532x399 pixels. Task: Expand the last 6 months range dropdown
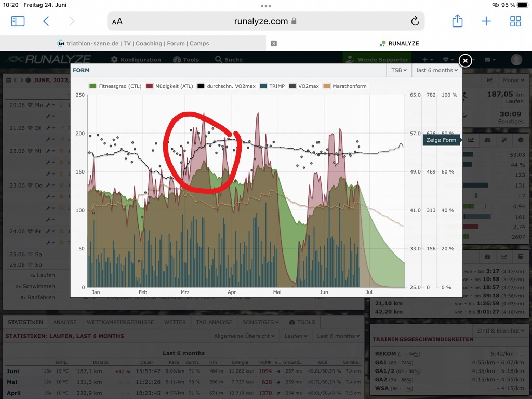pyautogui.click(x=437, y=70)
